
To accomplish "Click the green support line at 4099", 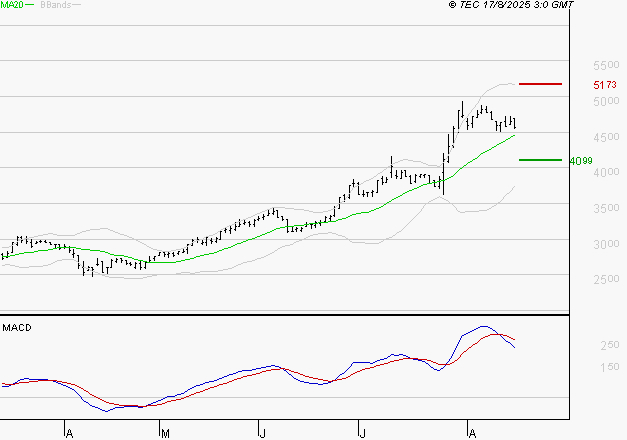I will [540, 160].
